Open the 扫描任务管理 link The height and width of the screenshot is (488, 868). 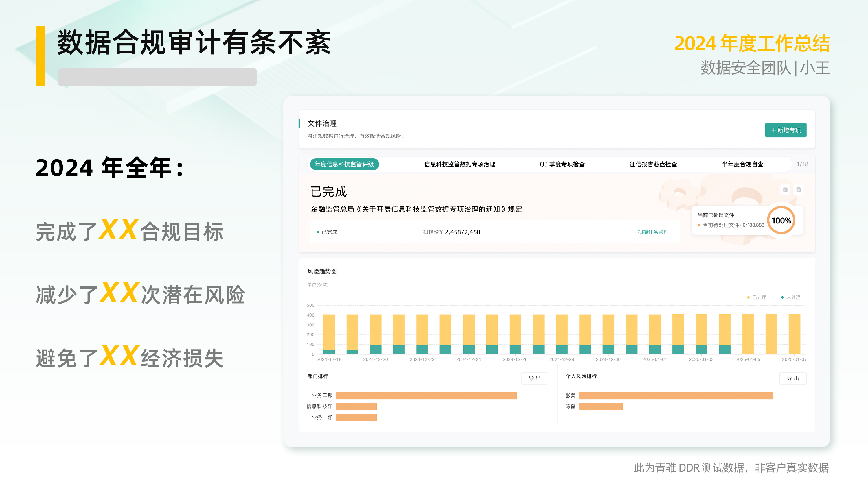(653, 232)
